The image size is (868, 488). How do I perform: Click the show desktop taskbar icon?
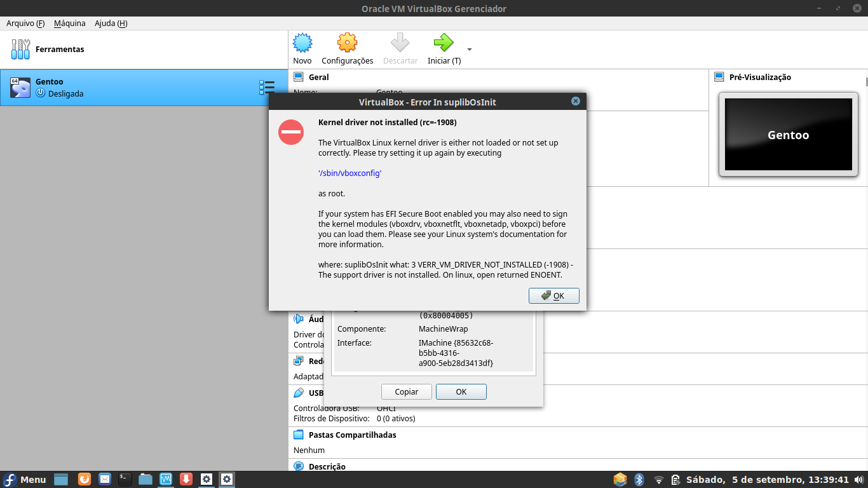pos(61,479)
